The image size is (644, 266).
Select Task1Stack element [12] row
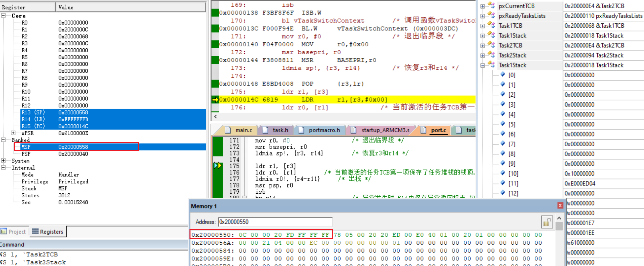pos(562,193)
